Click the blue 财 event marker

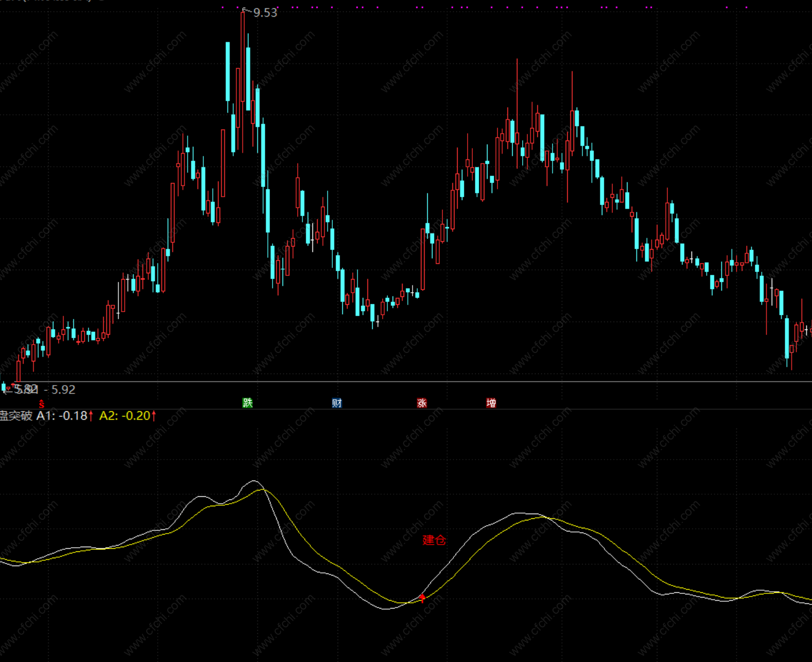tap(337, 403)
